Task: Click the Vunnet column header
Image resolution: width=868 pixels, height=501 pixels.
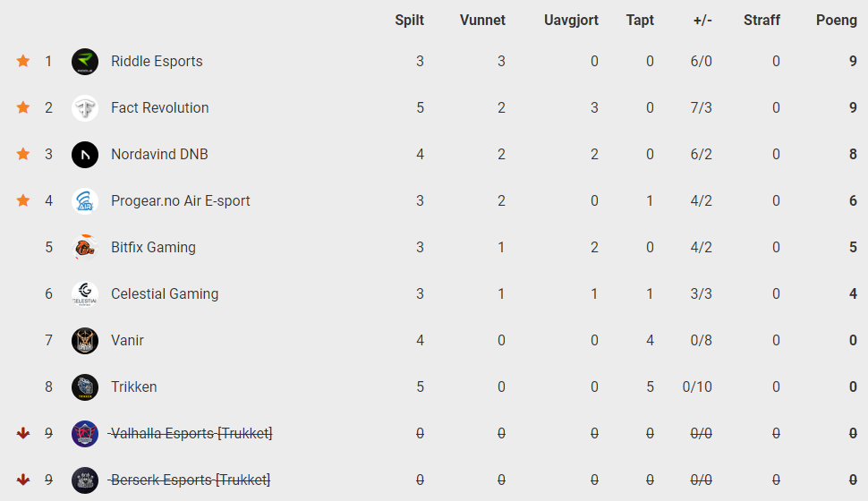Action: click(x=482, y=21)
